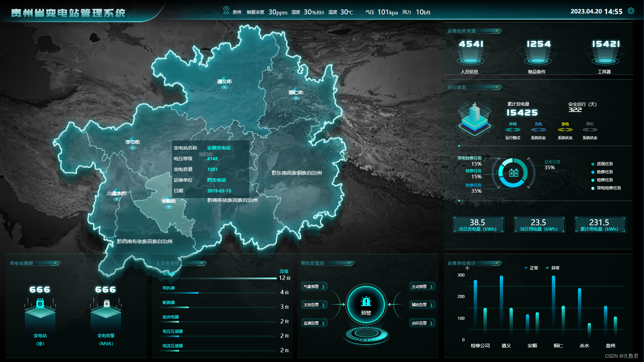Click the 当日发电量 38.5 kWh card
644x362 pixels.
coord(478,225)
